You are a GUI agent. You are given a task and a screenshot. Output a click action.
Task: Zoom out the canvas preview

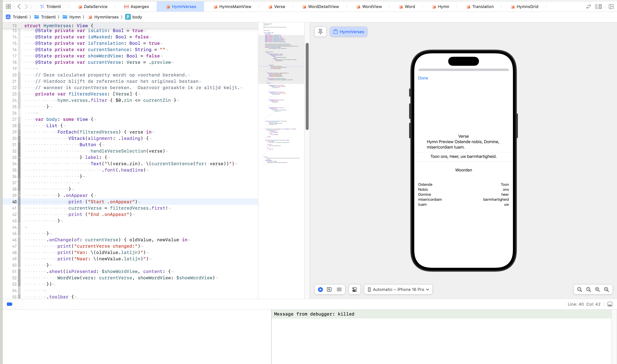click(580, 289)
